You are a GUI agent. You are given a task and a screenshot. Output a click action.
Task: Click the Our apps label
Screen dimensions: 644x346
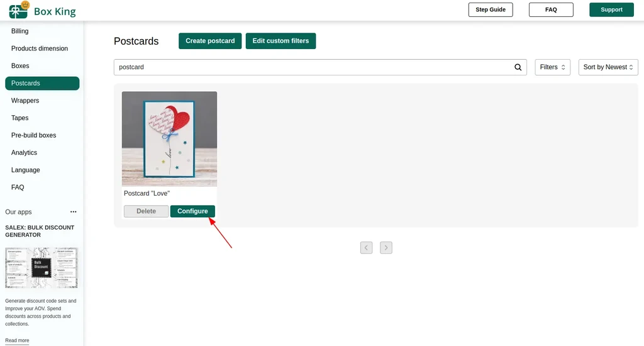coord(18,212)
